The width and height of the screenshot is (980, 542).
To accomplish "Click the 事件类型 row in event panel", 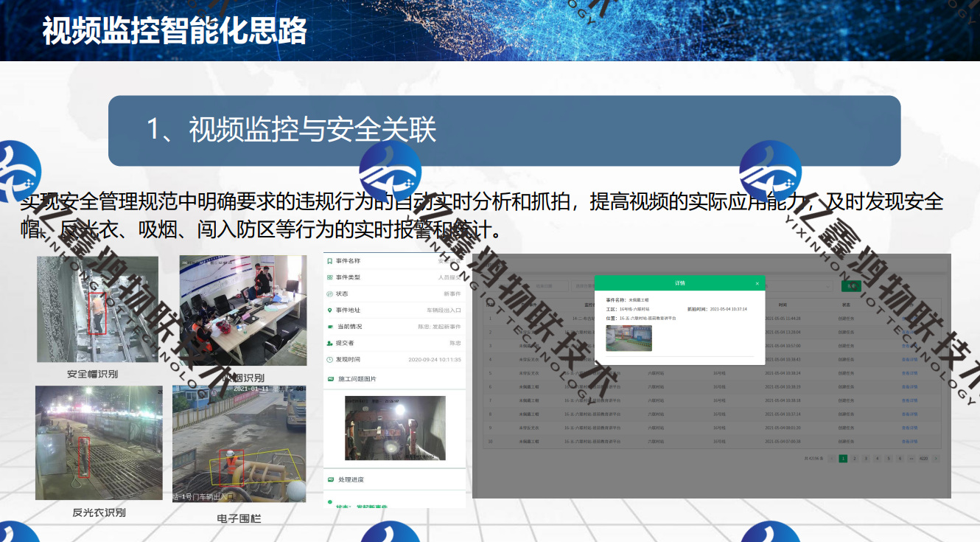I will click(x=394, y=277).
